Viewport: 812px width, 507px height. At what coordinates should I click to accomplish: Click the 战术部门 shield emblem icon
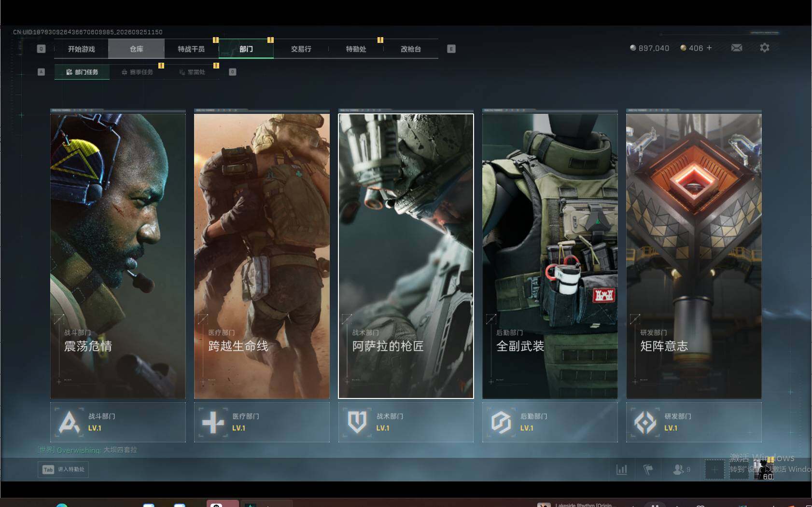coord(357,422)
